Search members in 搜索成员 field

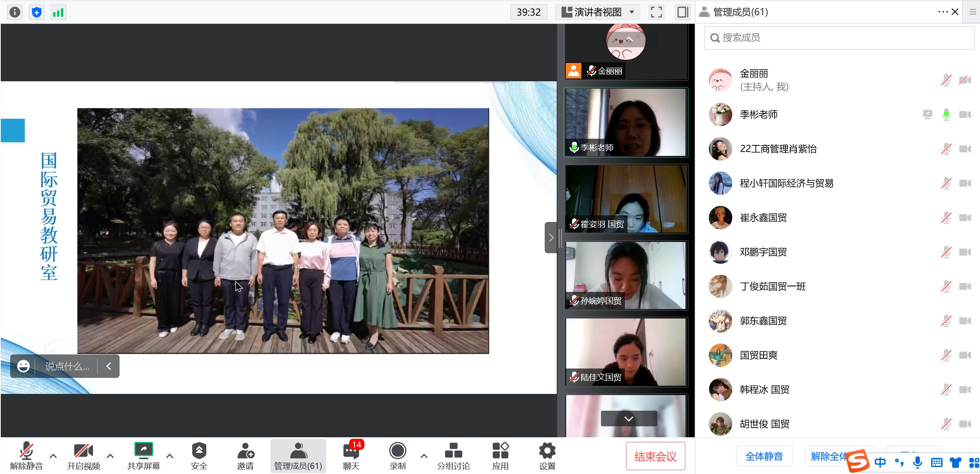(x=839, y=38)
